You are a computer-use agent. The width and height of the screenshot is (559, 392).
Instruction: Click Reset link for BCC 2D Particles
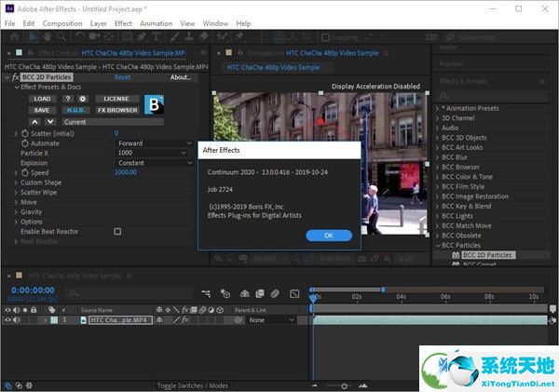coord(122,77)
